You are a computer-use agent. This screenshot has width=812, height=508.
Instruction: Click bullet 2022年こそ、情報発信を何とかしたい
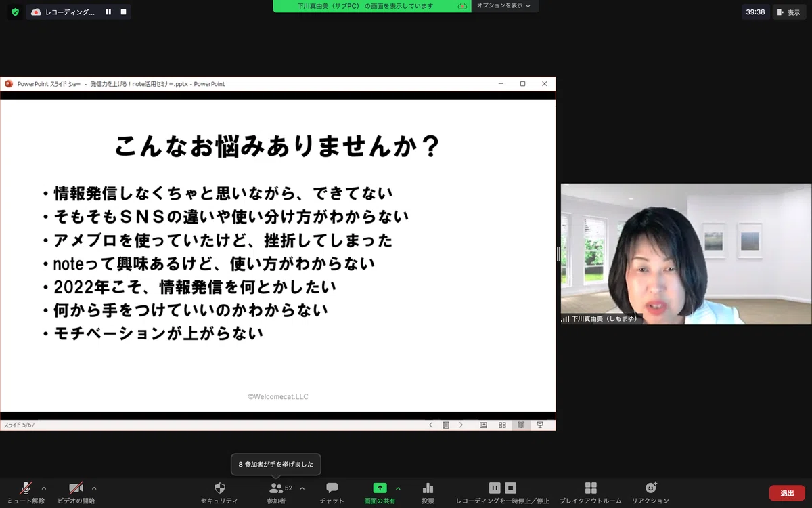coord(195,287)
